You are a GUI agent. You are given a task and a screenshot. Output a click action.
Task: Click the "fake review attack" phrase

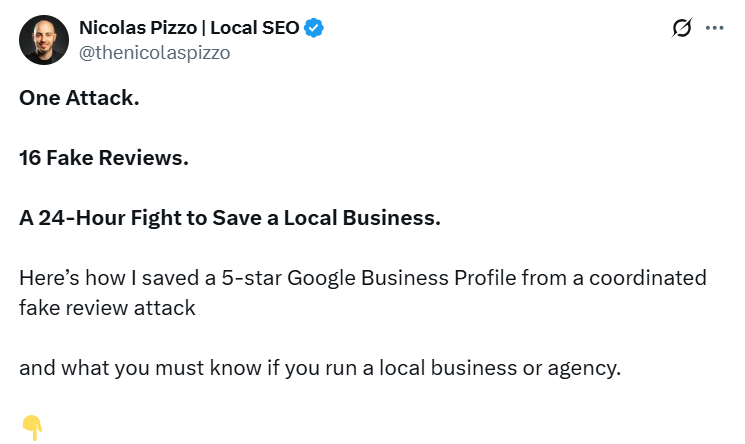click(107, 308)
